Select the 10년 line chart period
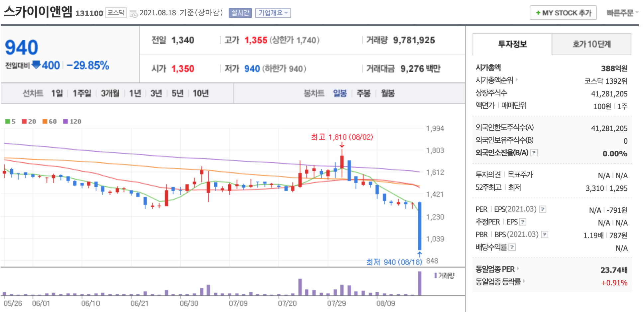644x312 pixels. pos(201,93)
